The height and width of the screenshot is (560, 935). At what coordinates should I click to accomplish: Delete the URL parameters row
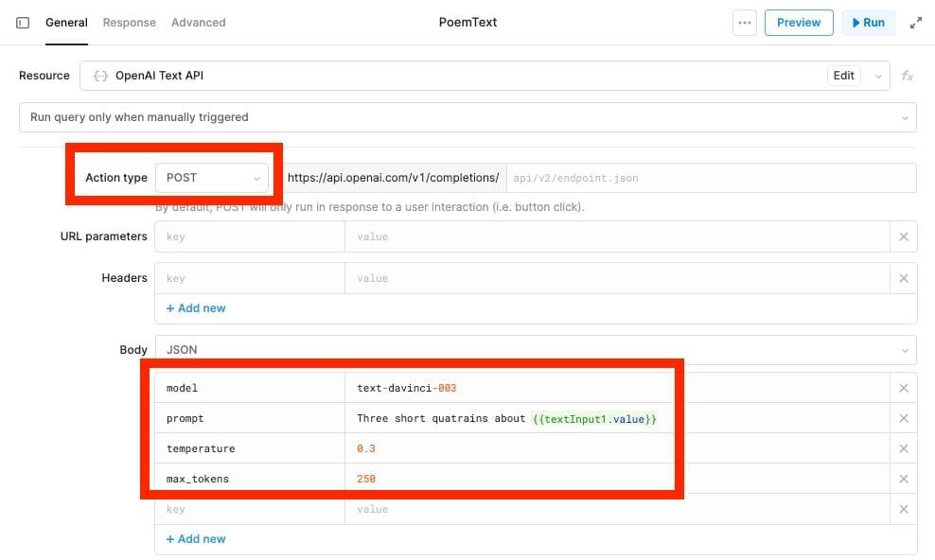point(903,236)
